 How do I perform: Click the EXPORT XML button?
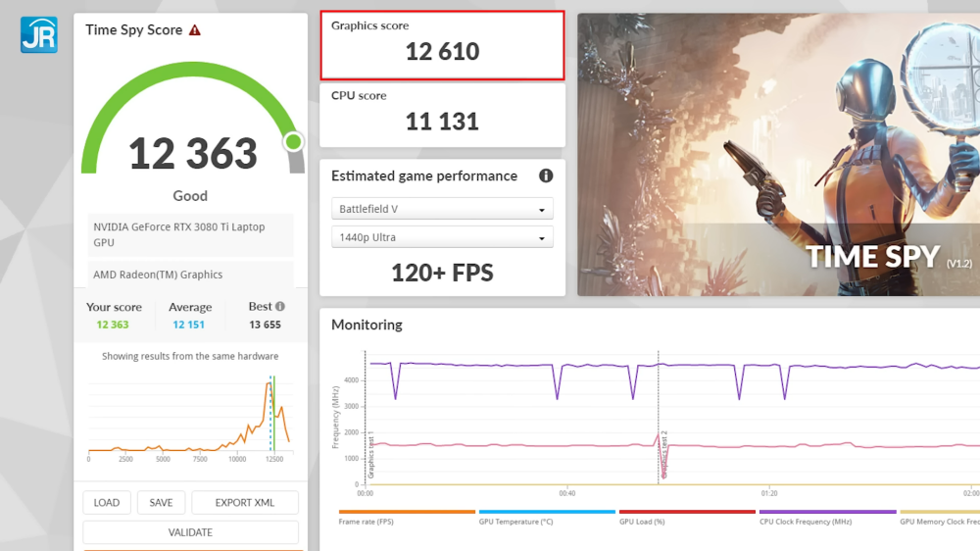(244, 503)
